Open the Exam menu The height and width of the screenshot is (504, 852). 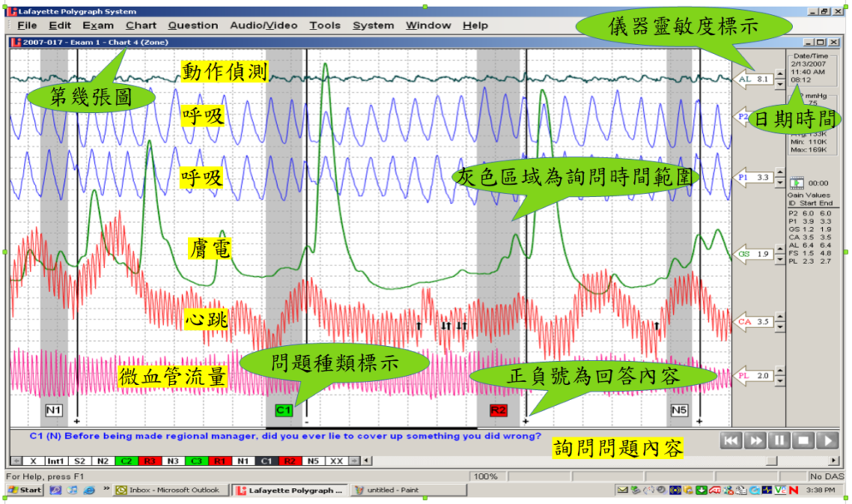pos(98,25)
